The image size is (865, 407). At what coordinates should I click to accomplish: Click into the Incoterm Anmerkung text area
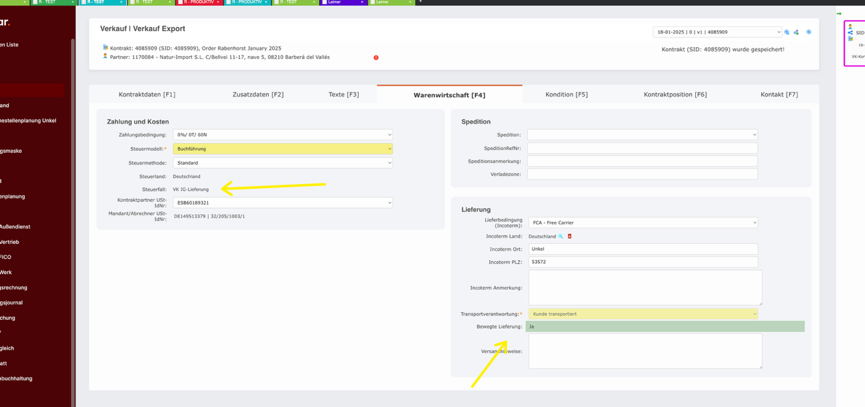point(645,288)
